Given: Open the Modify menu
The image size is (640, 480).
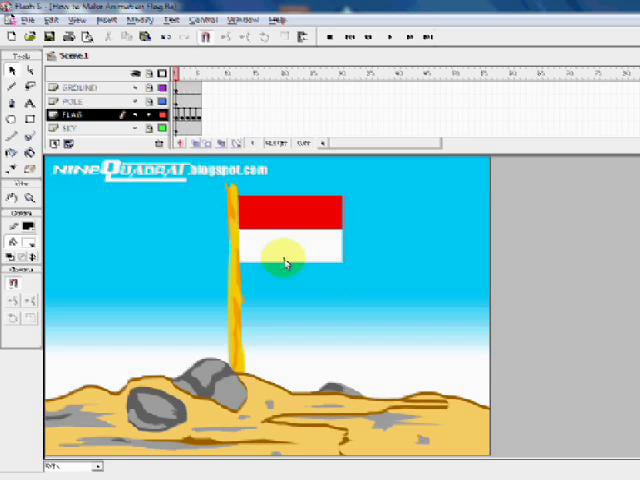Looking at the screenshot, I should 140,20.
